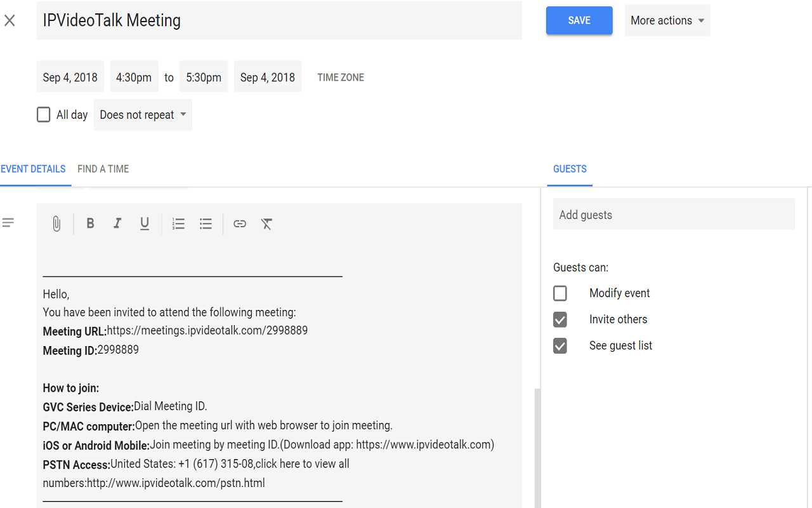Allow guests to modify the event
The image size is (812, 508).
(560, 293)
